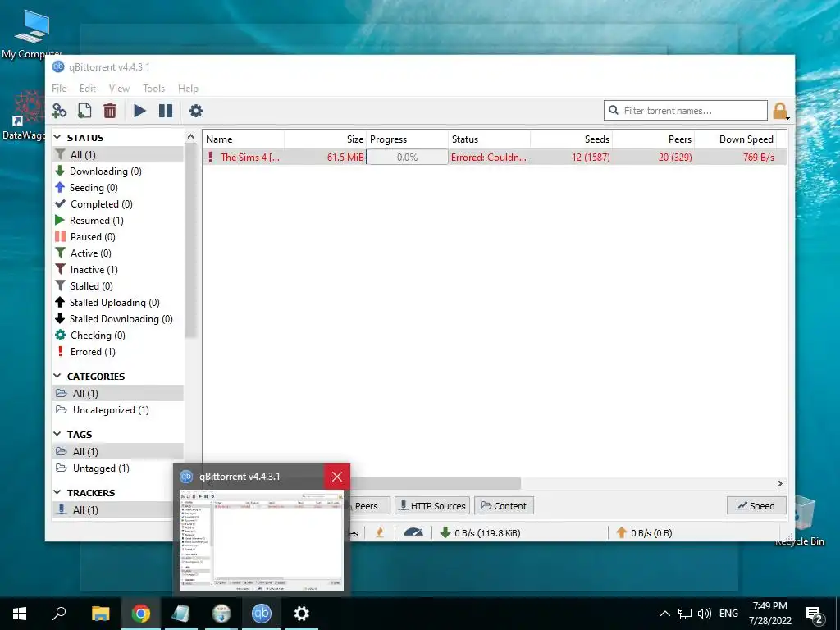Switch to the Speed tab
This screenshot has height=630, width=840.
756,505
